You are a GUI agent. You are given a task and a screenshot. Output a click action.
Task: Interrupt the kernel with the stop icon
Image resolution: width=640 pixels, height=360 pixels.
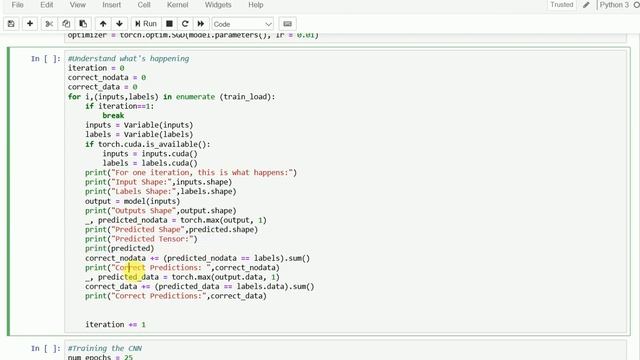[169, 24]
